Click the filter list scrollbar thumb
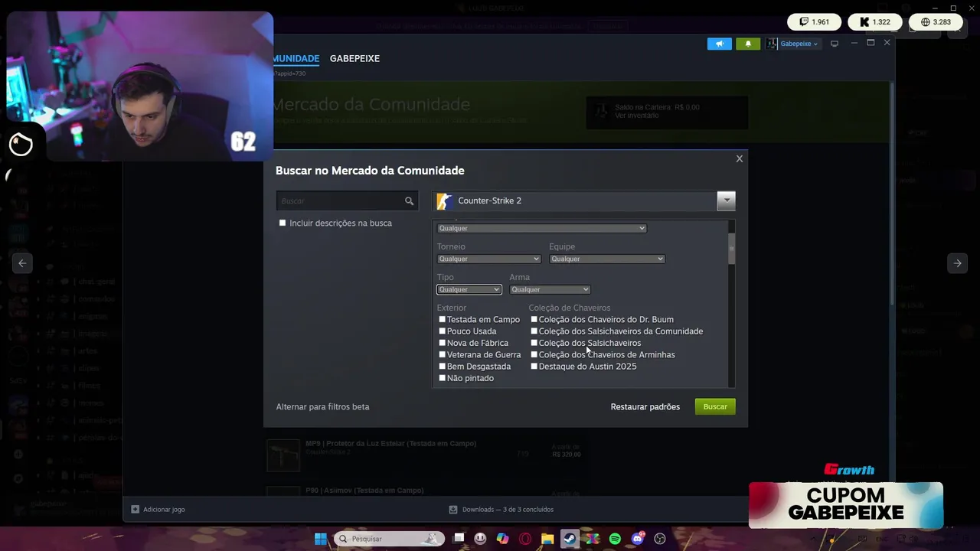 pos(731,248)
